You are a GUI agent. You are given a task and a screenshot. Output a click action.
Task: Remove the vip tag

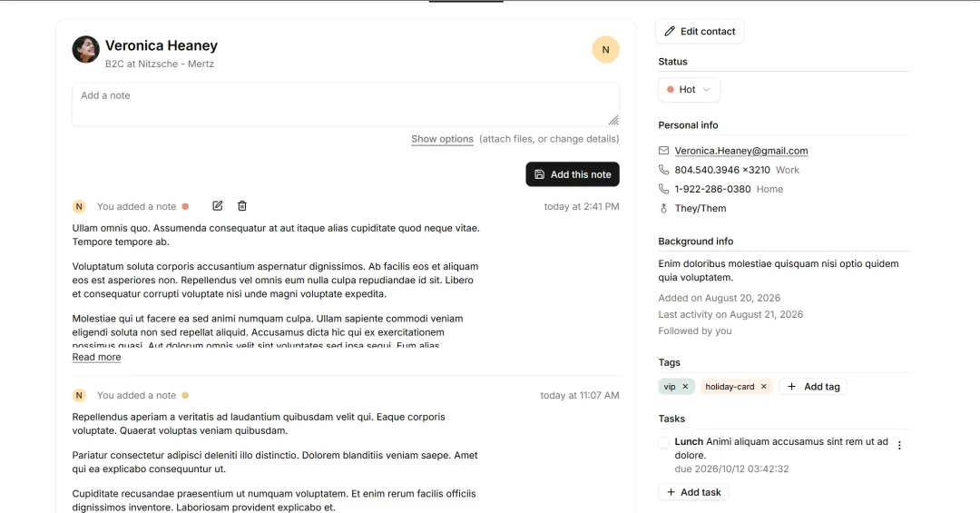coord(685,387)
